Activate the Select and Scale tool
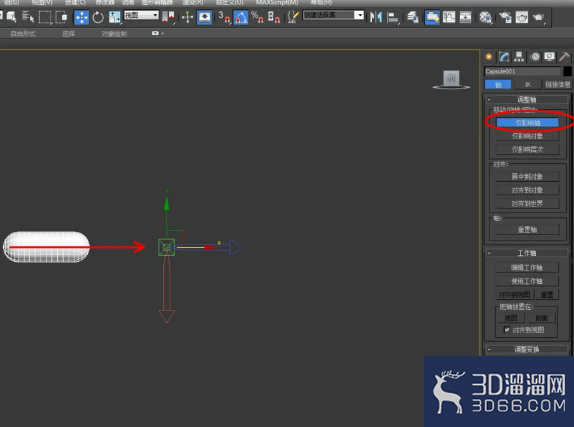The image size is (574, 427). [x=115, y=17]
